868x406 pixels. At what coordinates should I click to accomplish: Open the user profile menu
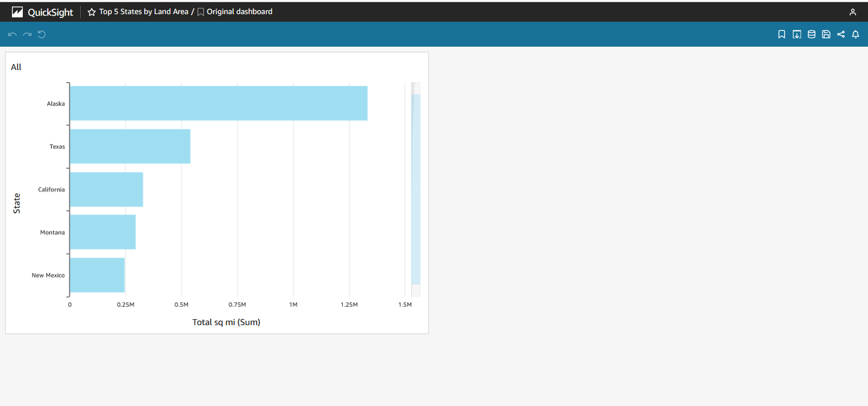853,12
